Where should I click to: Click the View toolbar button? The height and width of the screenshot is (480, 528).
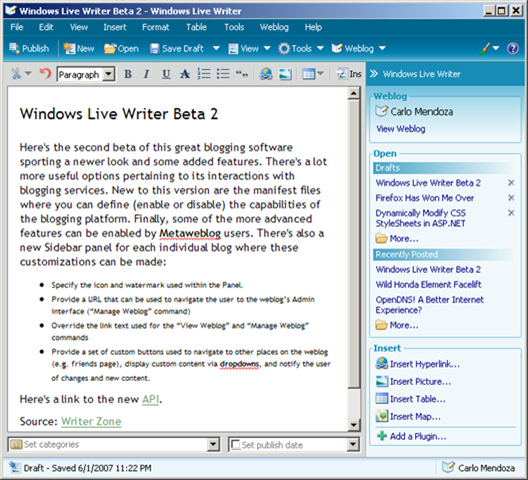tap(243, 49)
